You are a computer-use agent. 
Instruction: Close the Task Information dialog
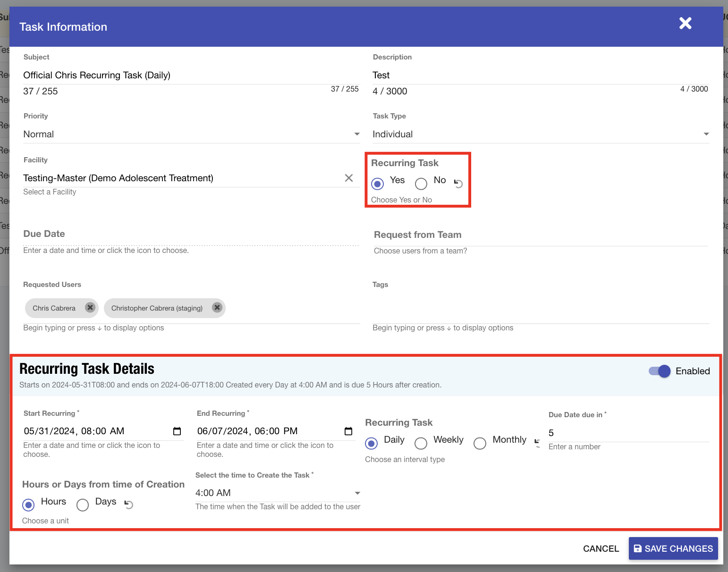(x=685, y=23)
